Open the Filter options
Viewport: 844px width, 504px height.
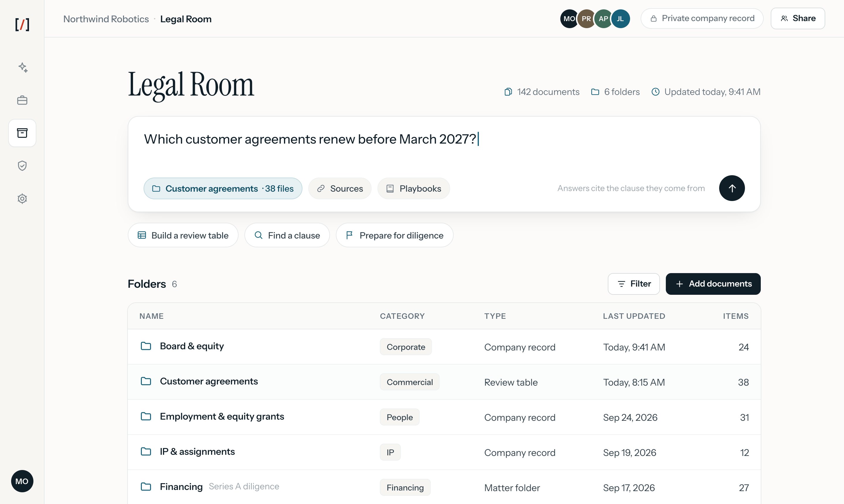[634, 284]
